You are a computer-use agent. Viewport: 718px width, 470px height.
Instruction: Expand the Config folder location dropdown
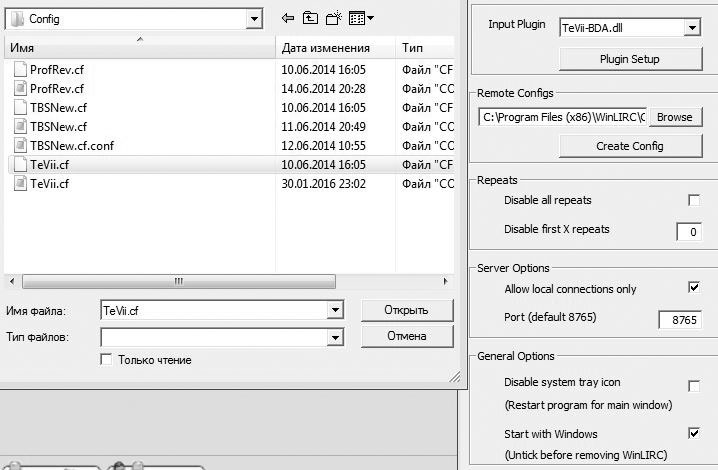click(254, 19)
